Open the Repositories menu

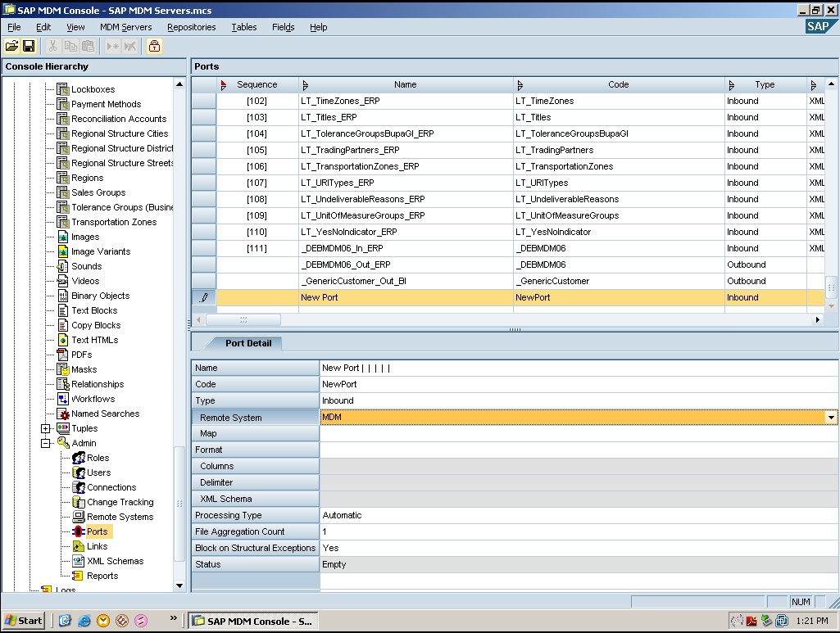[x=191, y=27]
